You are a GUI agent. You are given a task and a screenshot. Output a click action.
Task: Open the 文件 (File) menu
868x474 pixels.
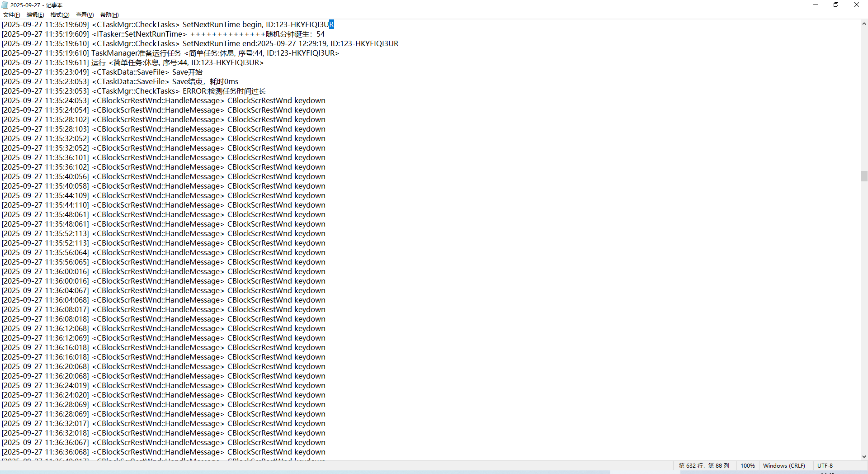click(x=11, y=15)
